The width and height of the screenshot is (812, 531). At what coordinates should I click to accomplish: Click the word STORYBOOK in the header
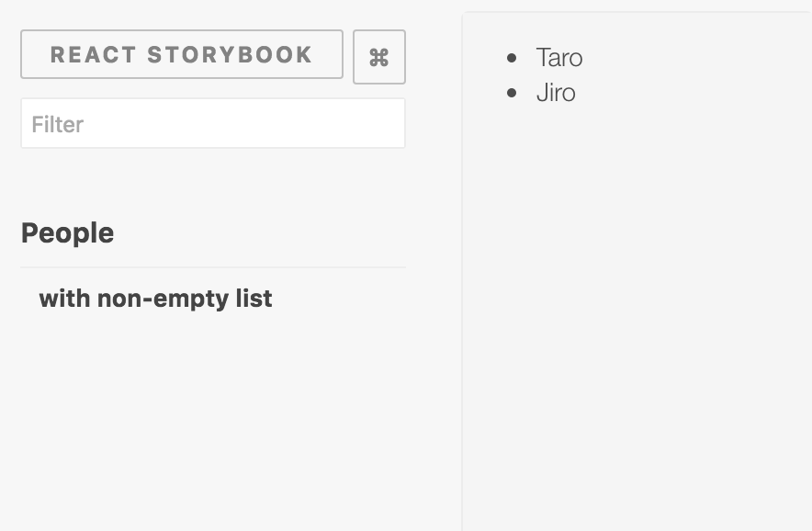230,55
